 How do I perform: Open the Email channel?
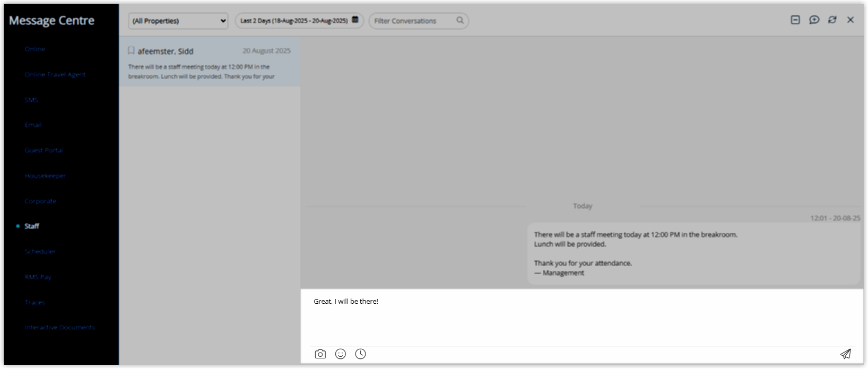pyautogui.click(x=33, y=125)
